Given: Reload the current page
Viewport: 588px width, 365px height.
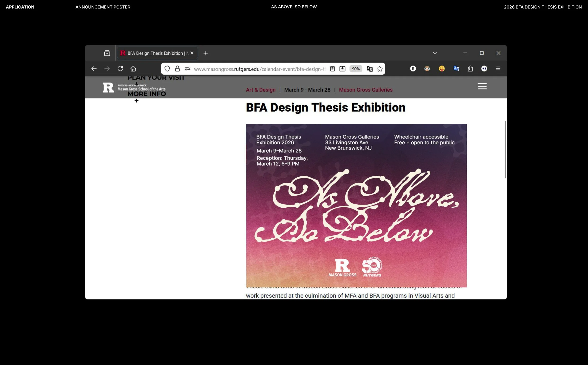Looking at the screenshot, I should coord(120,69).
